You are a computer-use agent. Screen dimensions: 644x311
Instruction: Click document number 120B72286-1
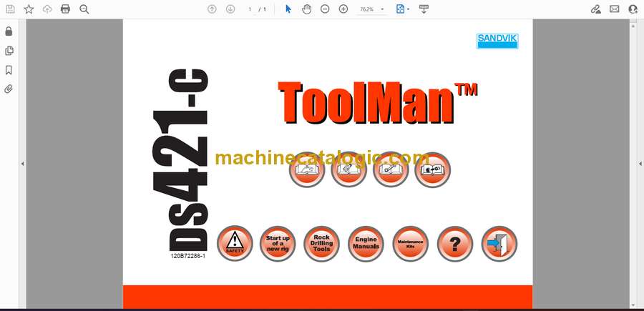tap(187, 256)
